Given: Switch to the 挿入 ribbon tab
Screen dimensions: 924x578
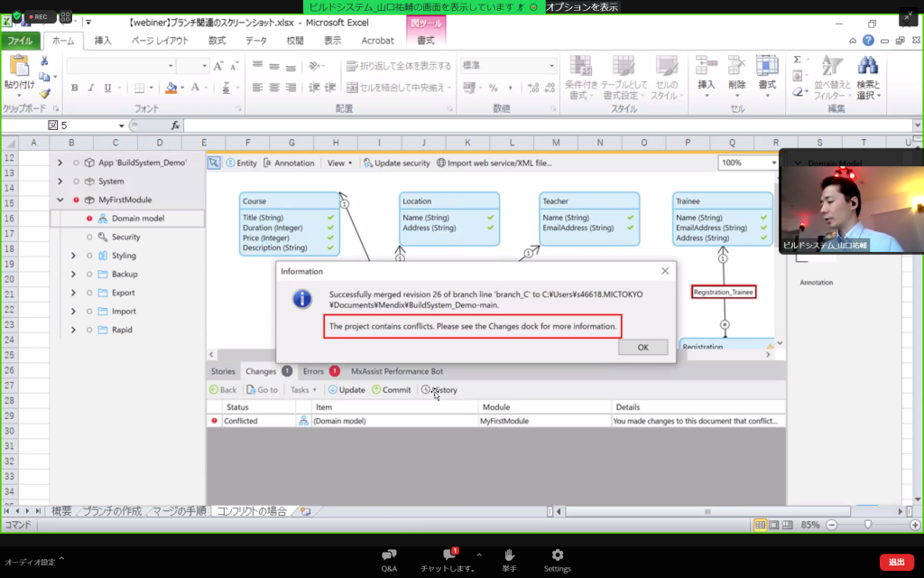Looking at the screenshot, I should (103, 41).
